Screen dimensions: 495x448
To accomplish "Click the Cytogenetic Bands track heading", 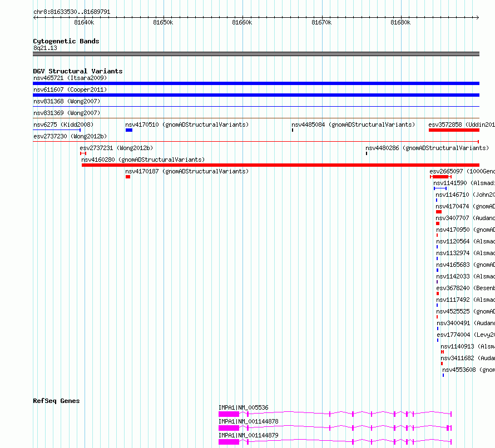I will (x=66, y=41).
